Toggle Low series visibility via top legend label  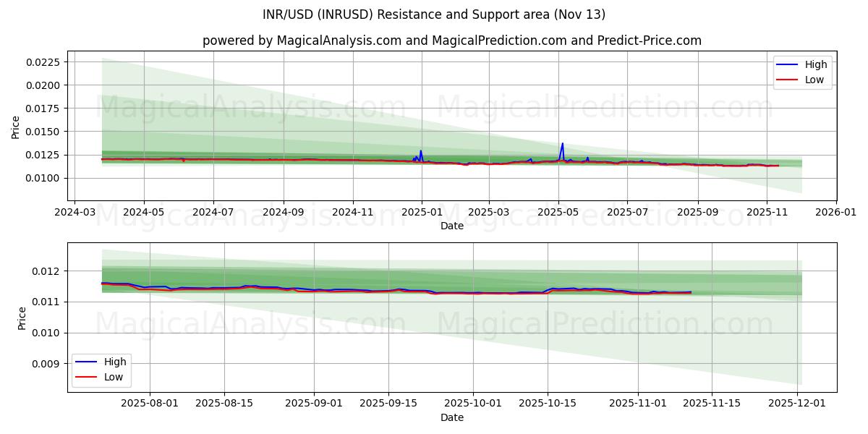(814, 80)
